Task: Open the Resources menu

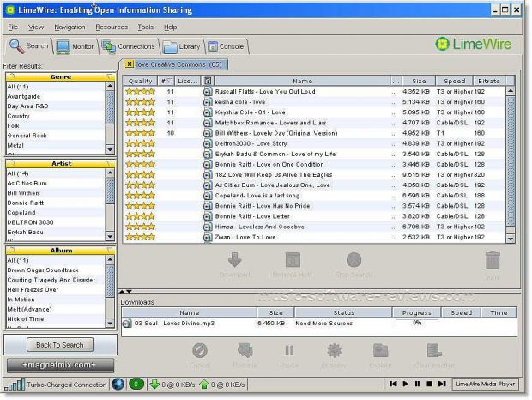Action: (112, 27)
